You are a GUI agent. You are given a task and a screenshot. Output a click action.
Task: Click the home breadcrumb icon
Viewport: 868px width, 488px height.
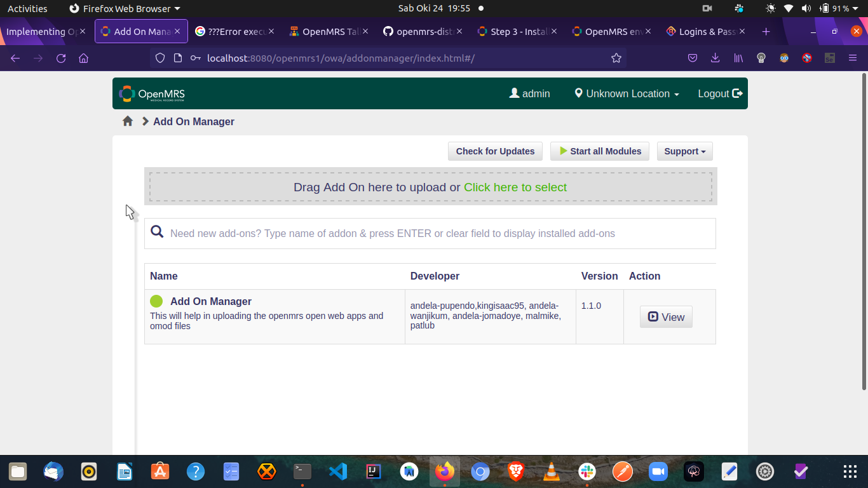coord(128,121)
